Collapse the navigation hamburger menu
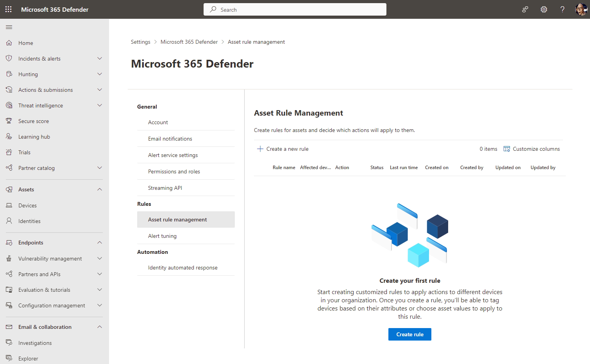 tap(9, 27)
